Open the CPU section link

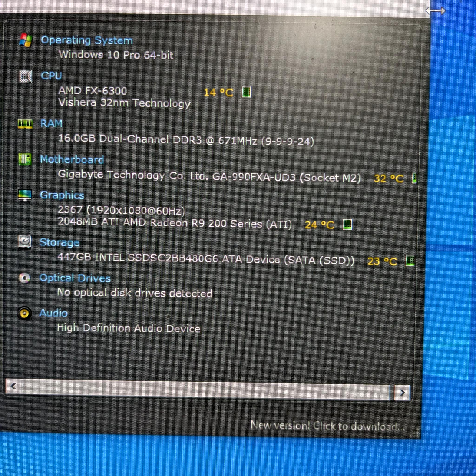(51, 76)
